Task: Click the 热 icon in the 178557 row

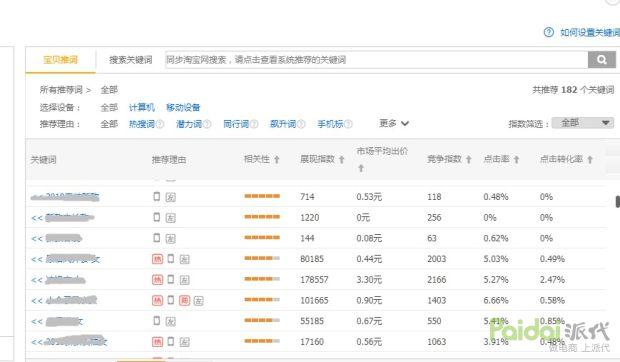Action: pos(157,280)
